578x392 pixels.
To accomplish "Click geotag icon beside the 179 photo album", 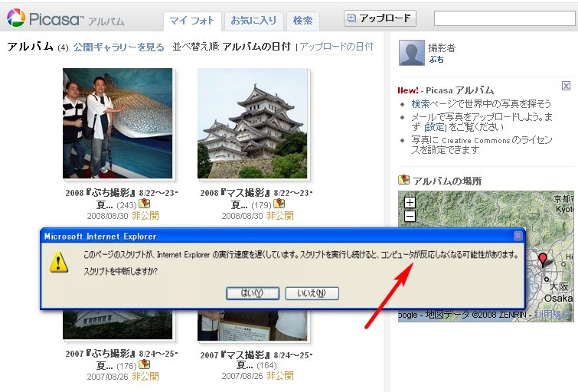I will 279,204.
